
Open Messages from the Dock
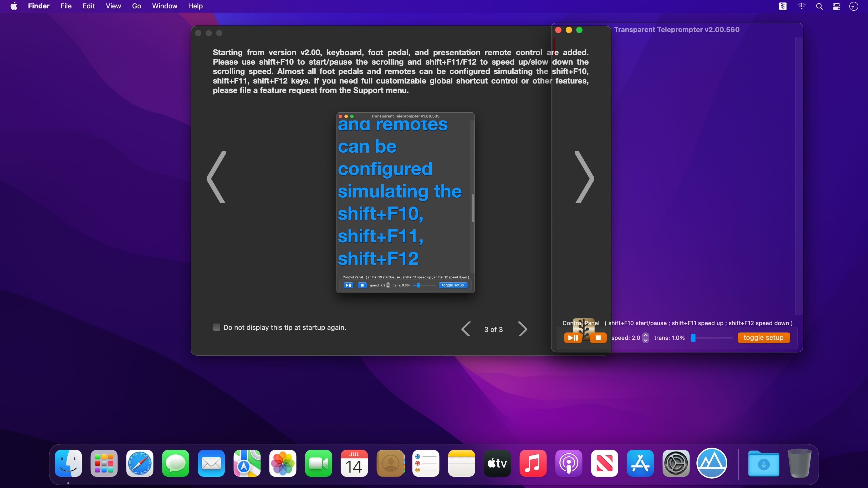176,463
